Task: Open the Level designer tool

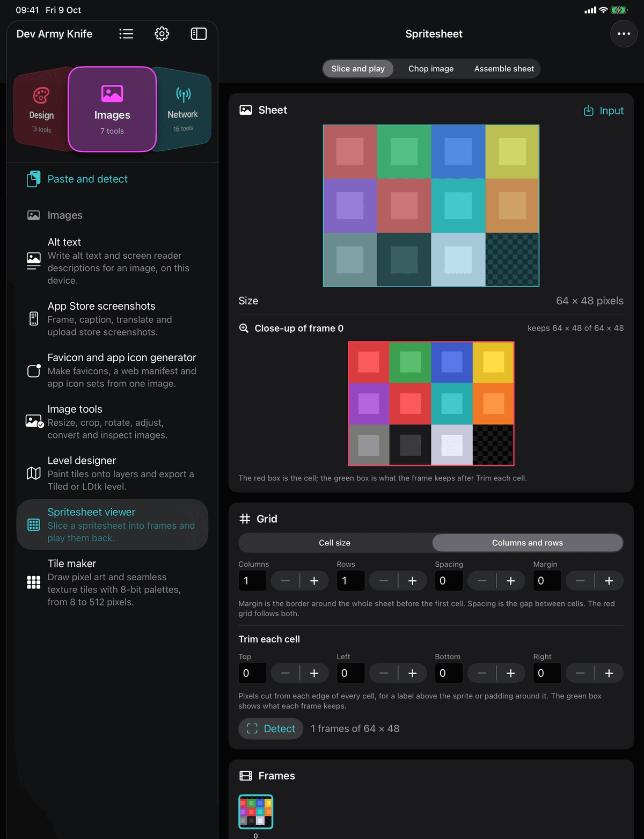Action: (112, 473)
